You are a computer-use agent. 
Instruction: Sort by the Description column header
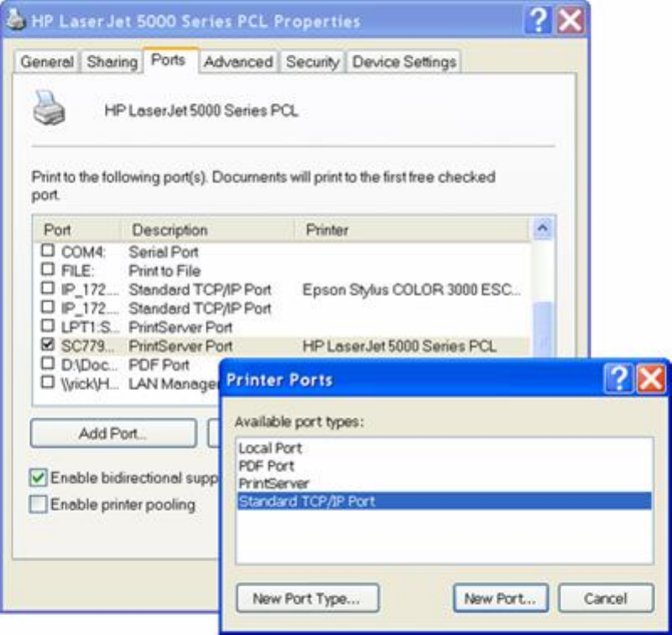point(208,230)
